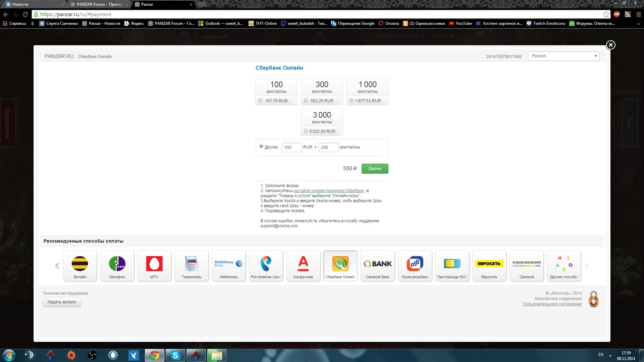Open Одноклассники bookmark

click(424, 23)
